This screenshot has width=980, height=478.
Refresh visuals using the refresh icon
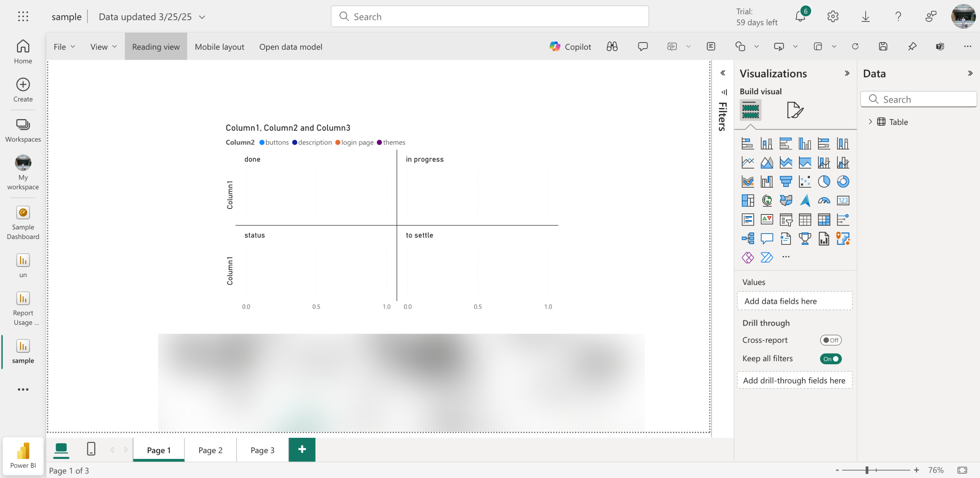coord(855,47)
